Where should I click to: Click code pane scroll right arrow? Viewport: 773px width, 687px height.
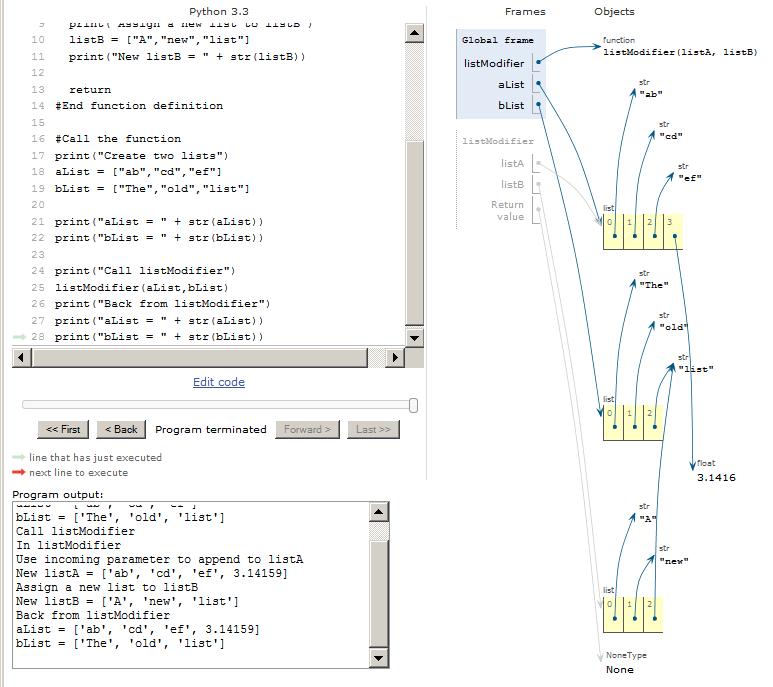395,357
